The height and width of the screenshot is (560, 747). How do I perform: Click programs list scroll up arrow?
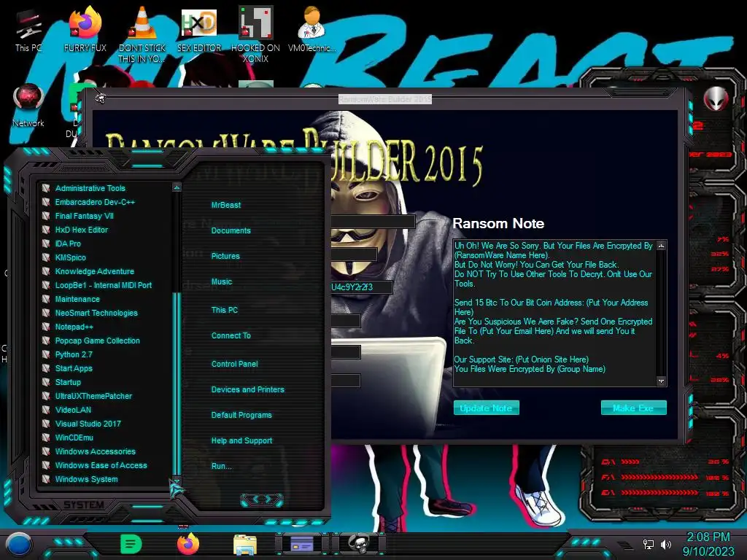click(x=177, y=187)
